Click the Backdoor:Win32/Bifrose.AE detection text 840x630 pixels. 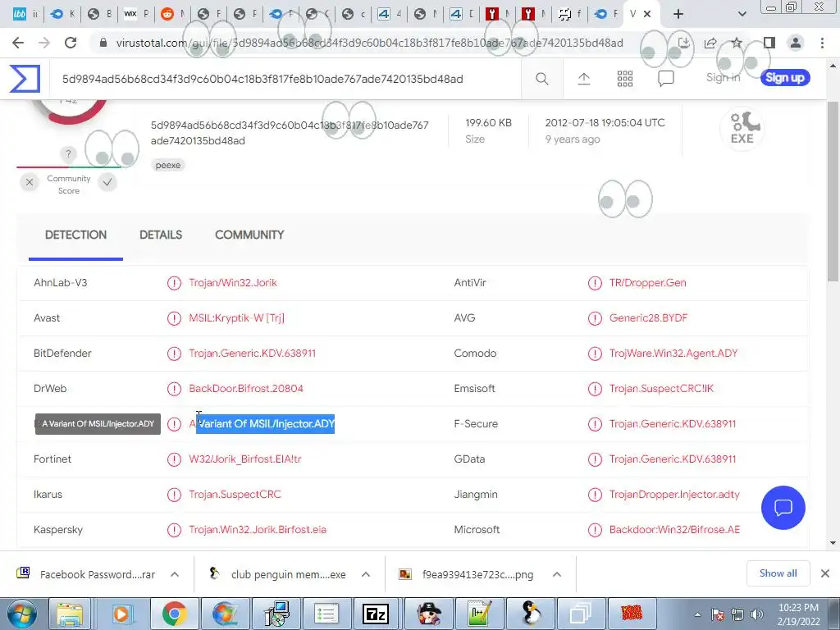click(674, 530)
